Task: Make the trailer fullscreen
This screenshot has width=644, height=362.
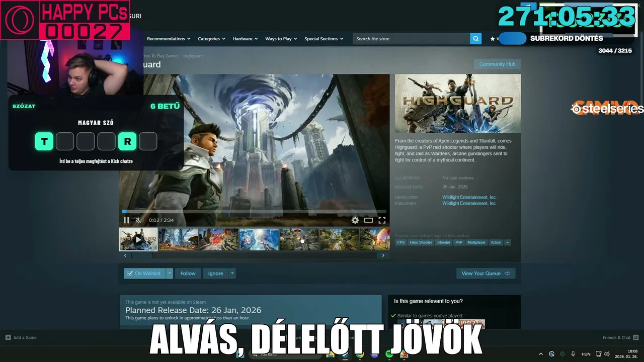Action: click(x=382, y=220)
